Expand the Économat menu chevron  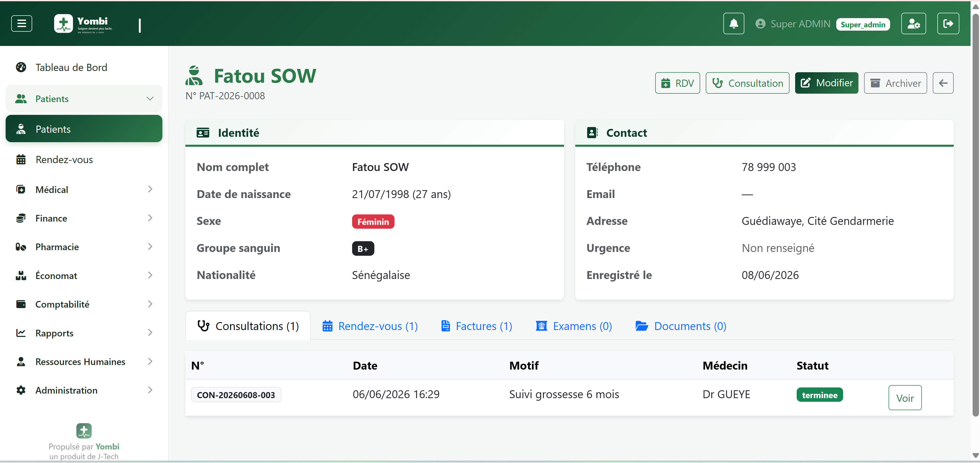point(150,275)
